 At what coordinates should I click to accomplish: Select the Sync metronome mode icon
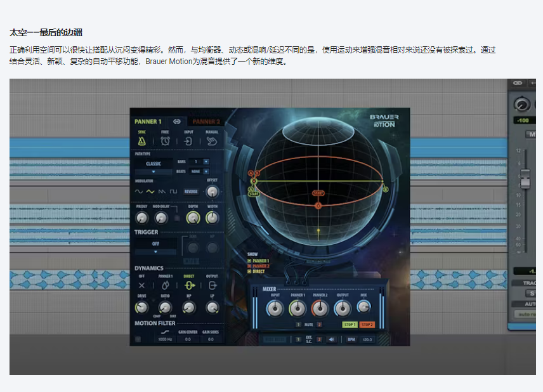tap(141, 141)
